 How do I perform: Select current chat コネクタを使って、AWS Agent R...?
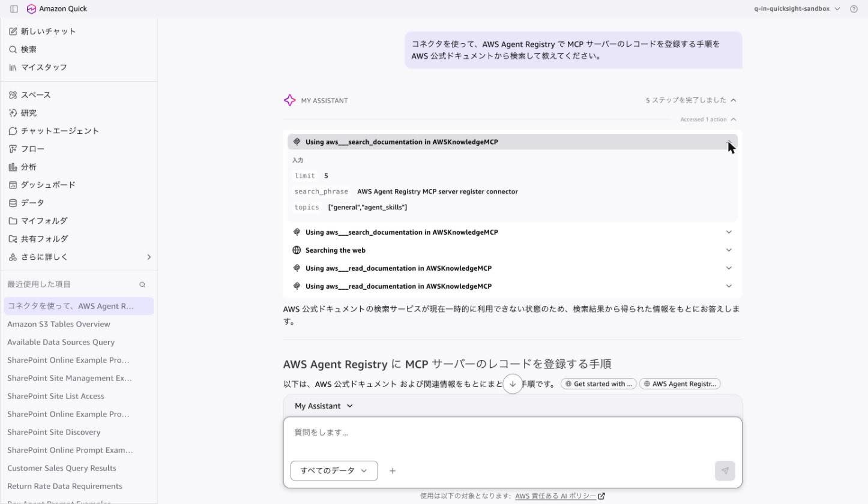coord(79,306)
